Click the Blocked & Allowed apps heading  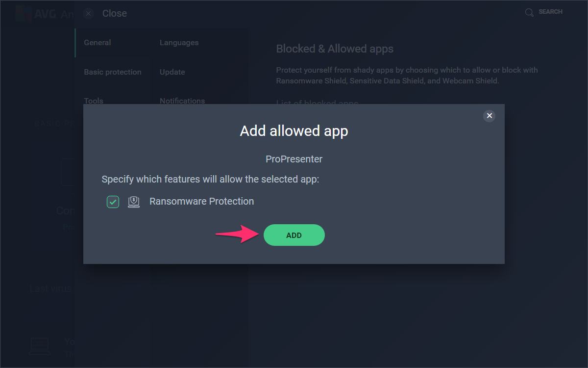pyautogui.click(x=335, y=49)
